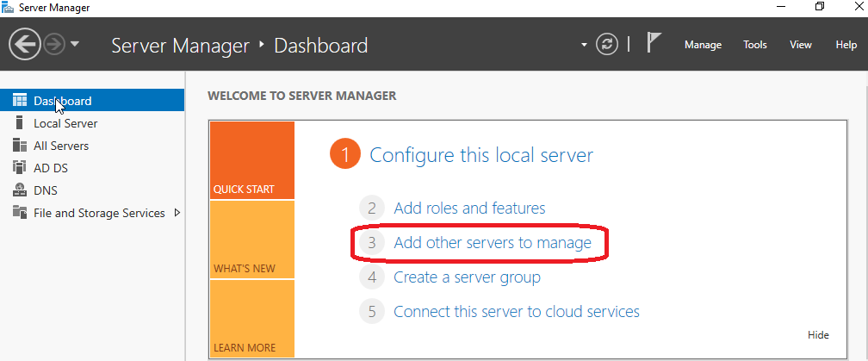Open the Manage menu
This screenshot has height=361, width=868.
(x=703, y=45)
